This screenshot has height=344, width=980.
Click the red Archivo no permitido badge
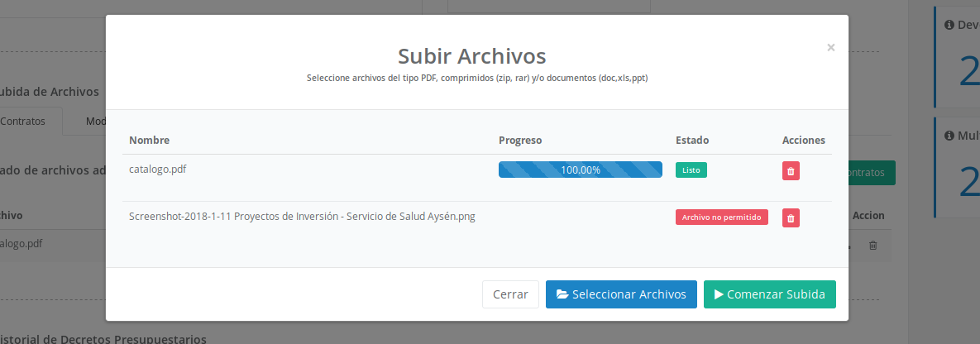click(722, 217)
